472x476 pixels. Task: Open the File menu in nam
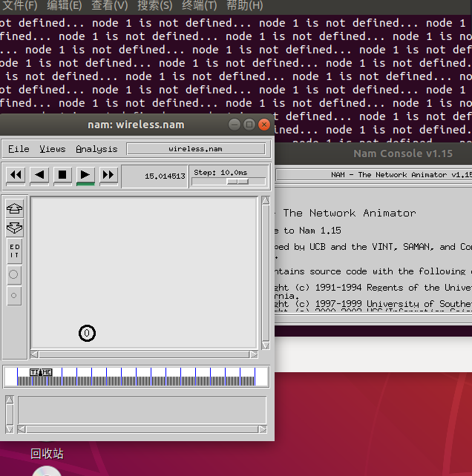[19, 149]
